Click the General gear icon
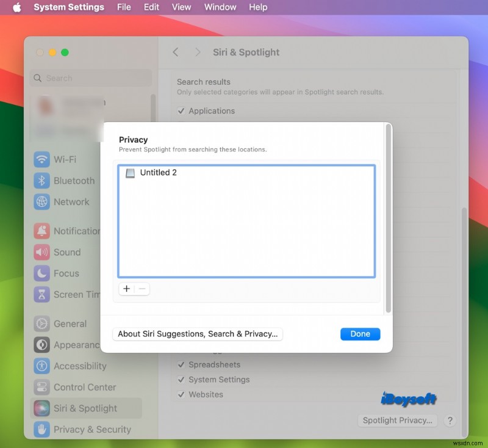The image size is (488, 448). [41, 323]
